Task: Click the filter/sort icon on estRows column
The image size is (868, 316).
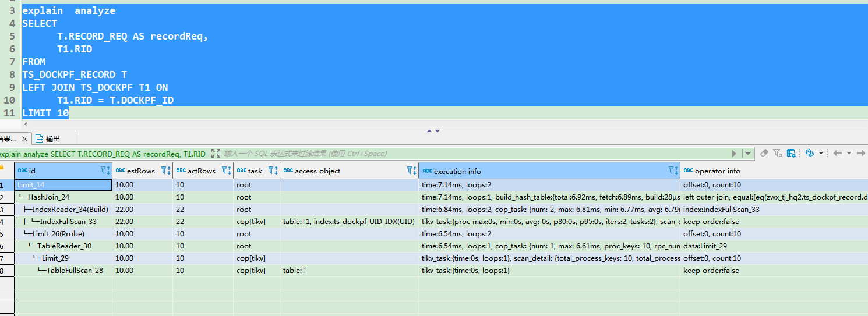Action: pyautogui.click(x=166, y=171)
